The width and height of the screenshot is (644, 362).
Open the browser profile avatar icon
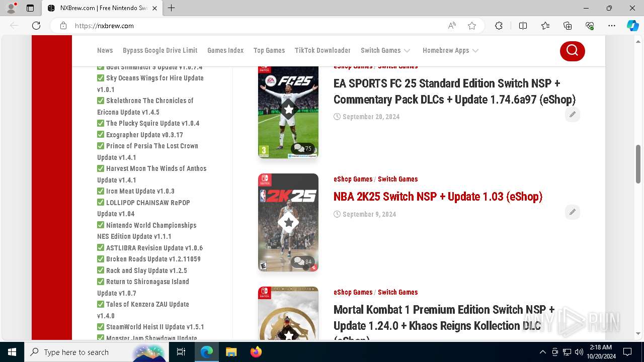point(11,8)
